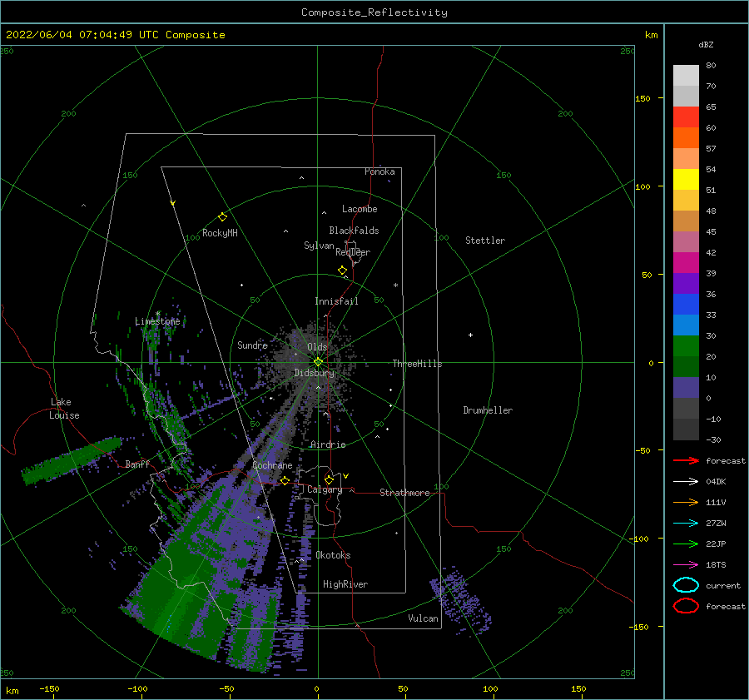The height and width of the screenshot is (700, 749).
Task: Click the red 'forecast' ellipse icon
Action: point(686,606)
